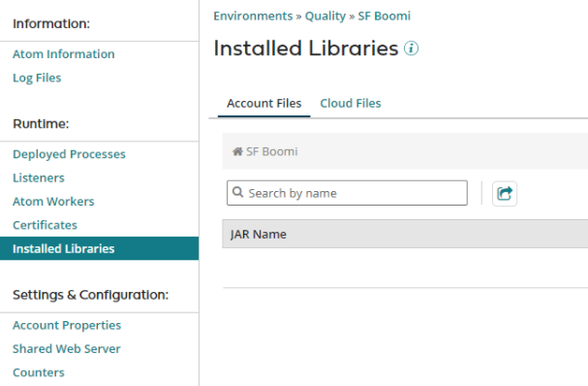Navigate to the Quality breadcrumb
This screenshot has width=588, height=386.
pos(325,16)
